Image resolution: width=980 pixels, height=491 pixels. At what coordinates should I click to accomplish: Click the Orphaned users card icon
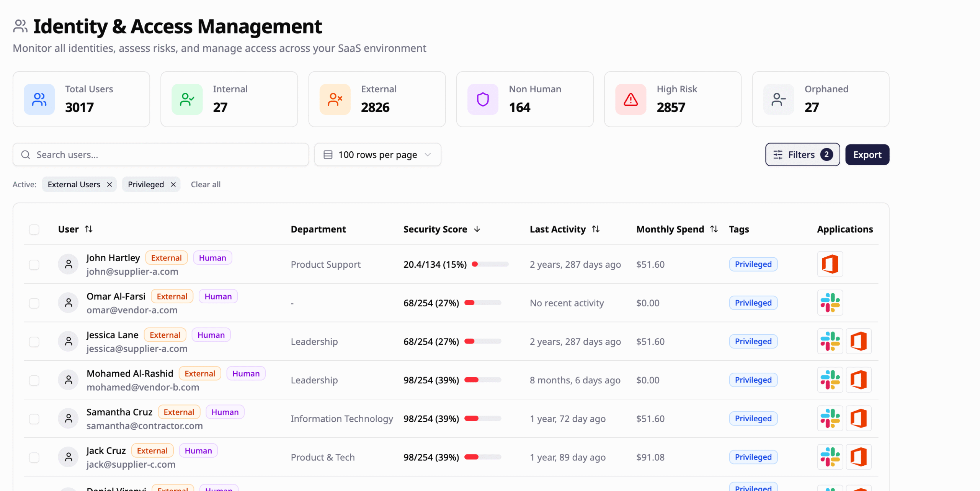pyautogui.click(x=779, y=100)
